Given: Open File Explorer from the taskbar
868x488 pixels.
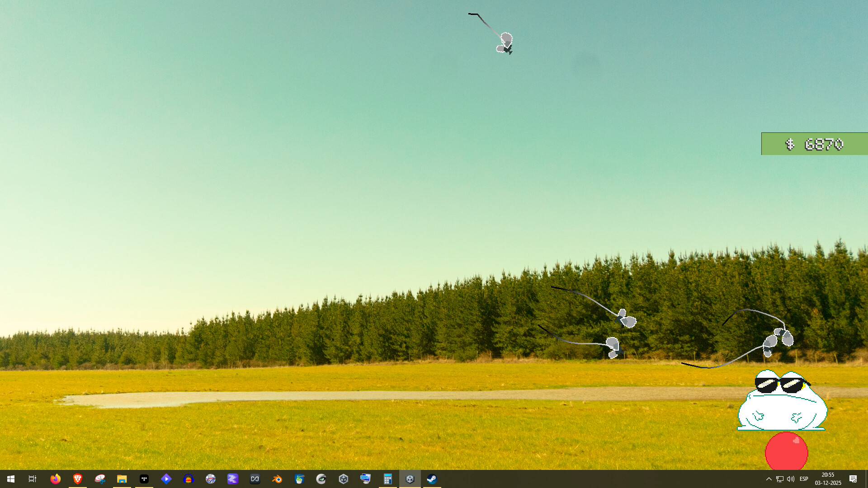Looking at the screenshot, I should click(x=122, y=479).
